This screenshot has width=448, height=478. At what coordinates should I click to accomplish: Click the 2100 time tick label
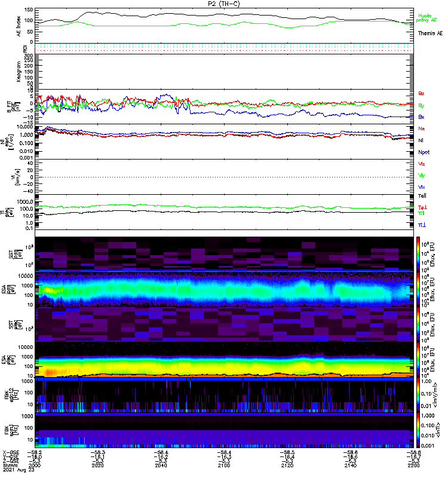click(224, 465)
